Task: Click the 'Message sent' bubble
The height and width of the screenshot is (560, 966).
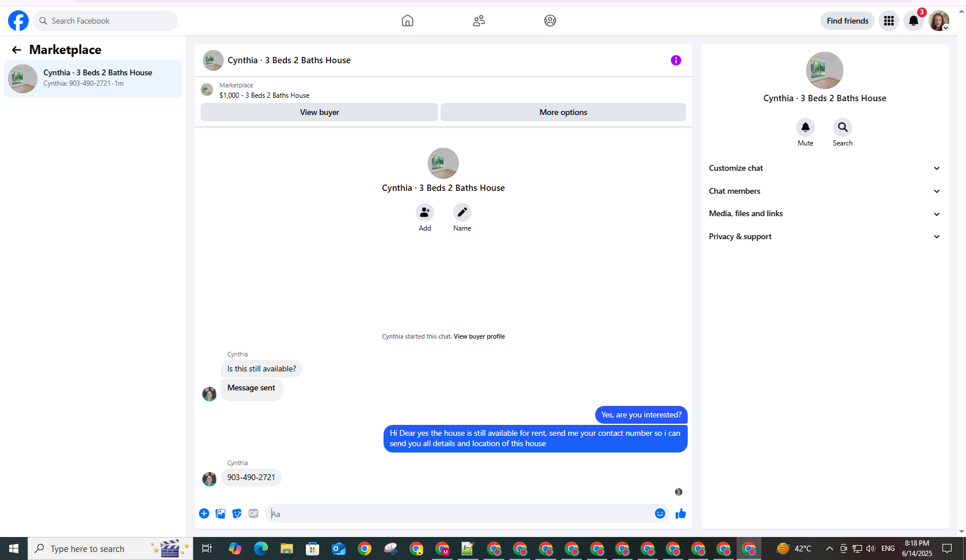Action: coord(252,390)
